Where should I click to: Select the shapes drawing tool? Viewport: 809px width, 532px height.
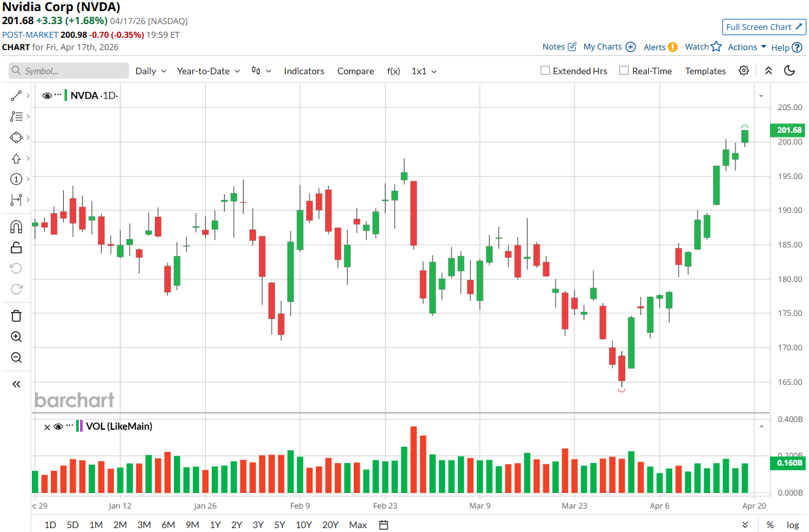coord(16,137)
